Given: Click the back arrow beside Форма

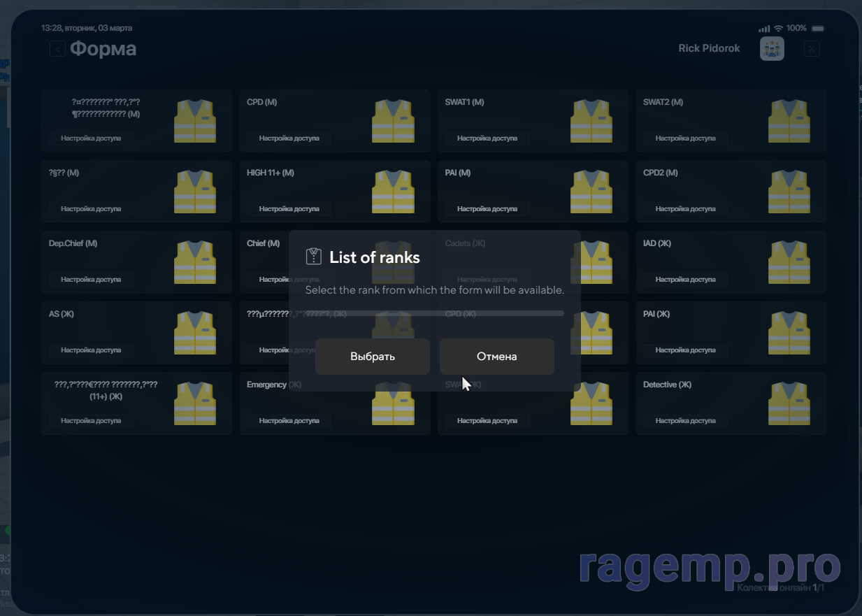Looking at the screenshot, I should click(x=57, y=49).
